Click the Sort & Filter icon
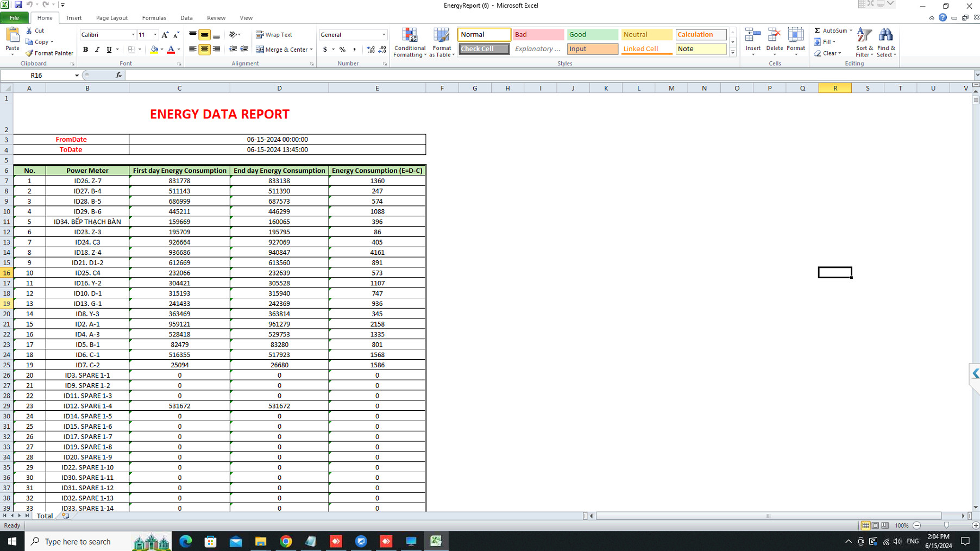The height and width of the screenshot is (551, 980). (864, 43)
